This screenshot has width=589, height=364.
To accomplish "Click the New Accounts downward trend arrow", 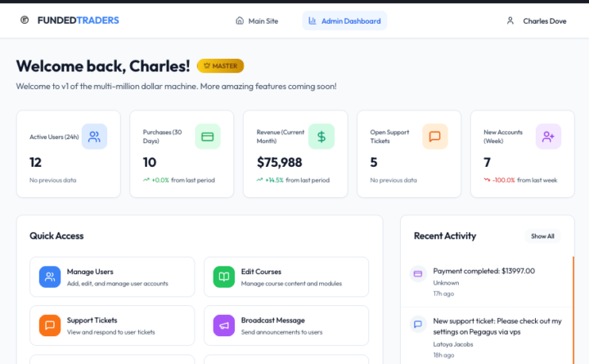I will coord(487,180).
